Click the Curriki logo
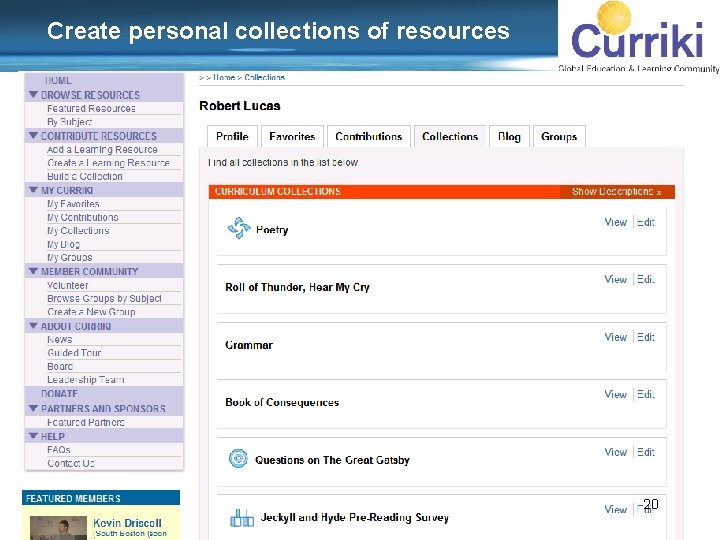This screenshot has height=540, width=720. pyautogui.click(x=638, y=36)
